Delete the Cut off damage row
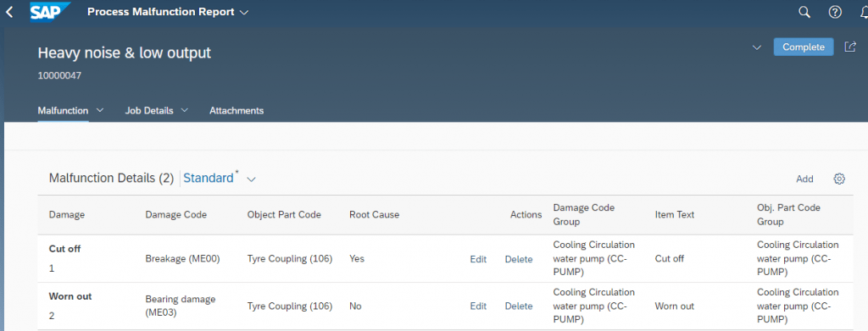This screenshot has height=331, width=868. (519, 259)
